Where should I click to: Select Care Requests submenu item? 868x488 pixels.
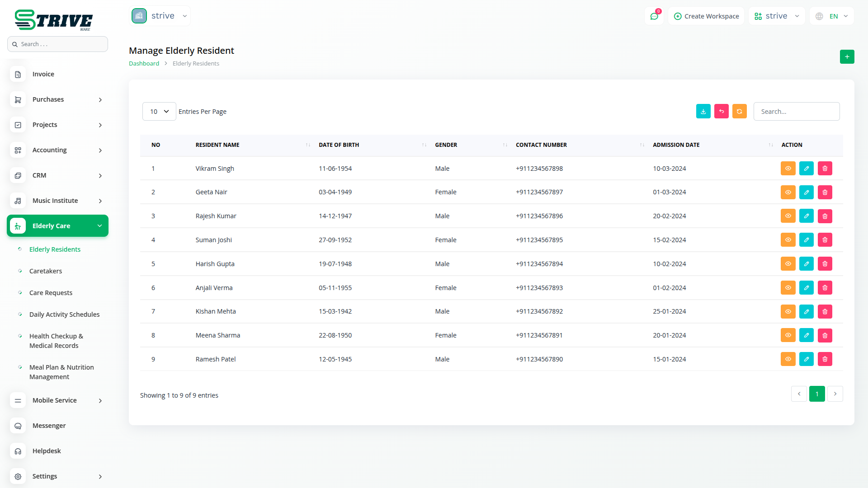point(51,293)
